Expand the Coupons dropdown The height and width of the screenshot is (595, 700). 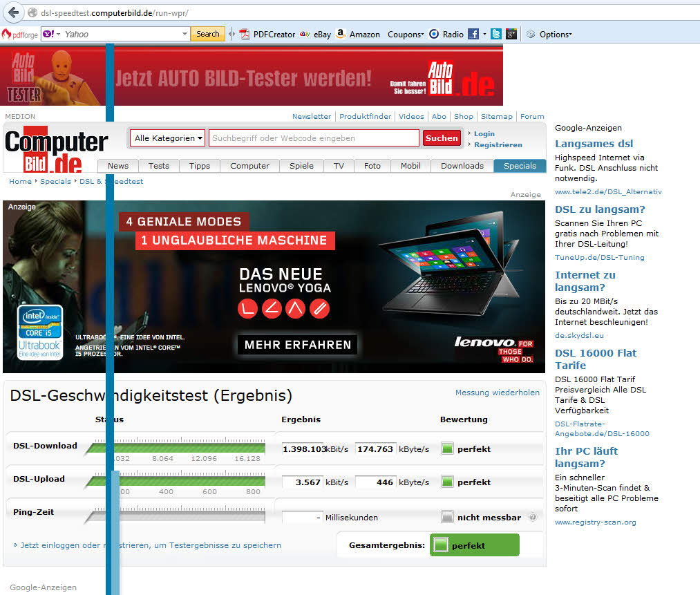tap(406, 35)
